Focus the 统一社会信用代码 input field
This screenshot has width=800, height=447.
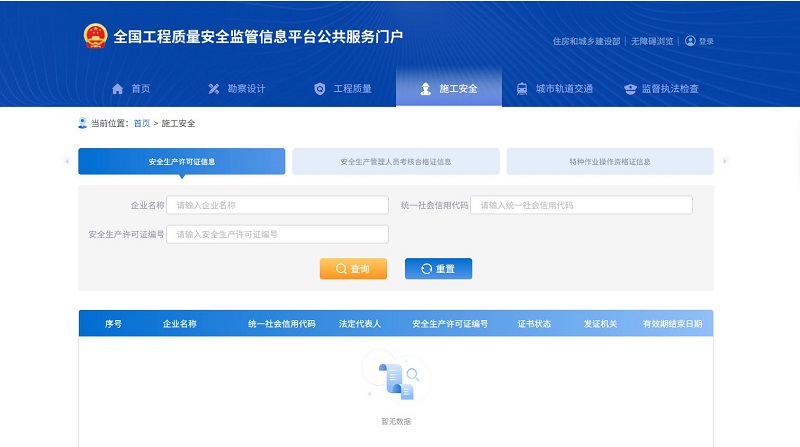coord(581,205)
